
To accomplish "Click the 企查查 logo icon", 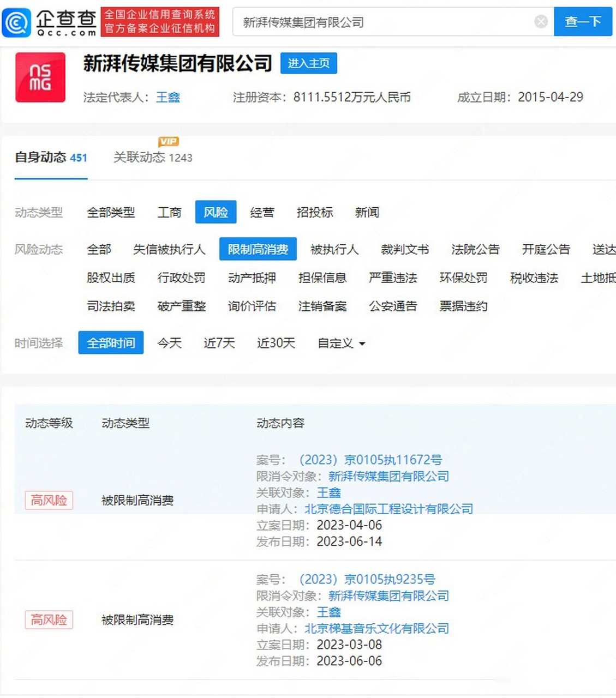I will pos(16,22).
